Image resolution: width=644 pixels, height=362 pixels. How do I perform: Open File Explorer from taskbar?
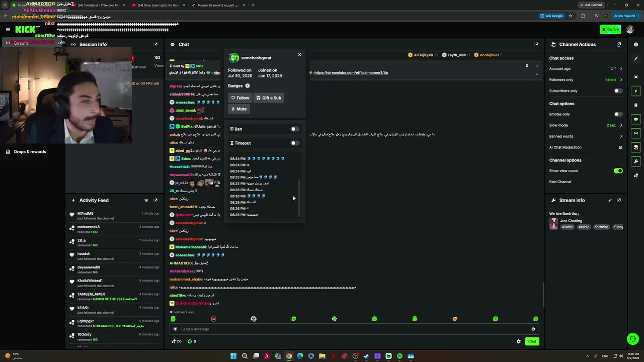click(x=322, y=356)
